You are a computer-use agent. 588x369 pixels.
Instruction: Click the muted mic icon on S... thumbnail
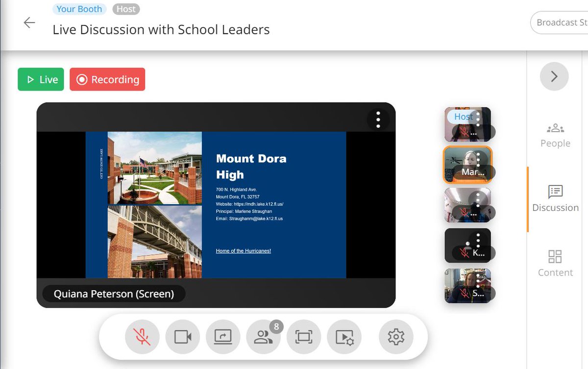click(464, 293)
